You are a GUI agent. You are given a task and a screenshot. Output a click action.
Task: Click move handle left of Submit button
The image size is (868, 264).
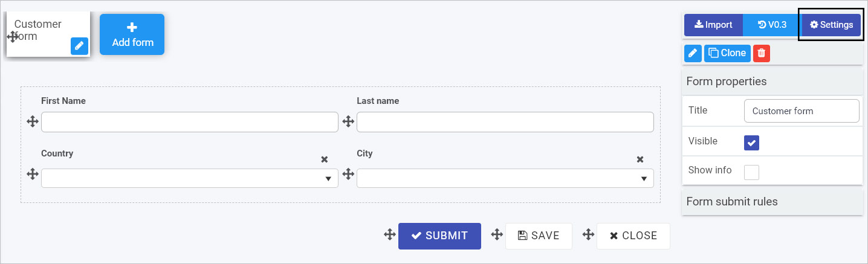(390, 234)
